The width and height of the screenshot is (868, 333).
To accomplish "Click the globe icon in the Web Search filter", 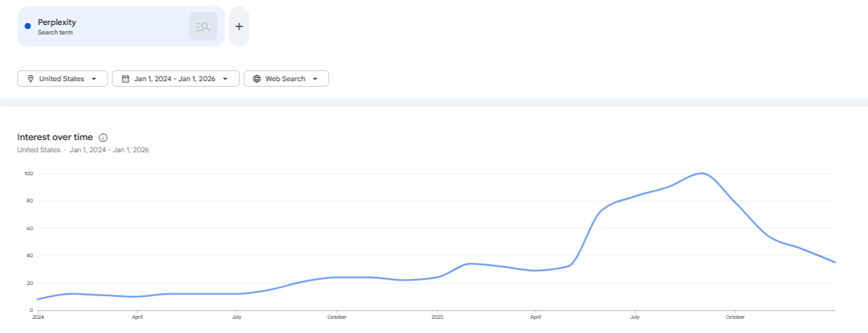I will (x=257, y=79).
